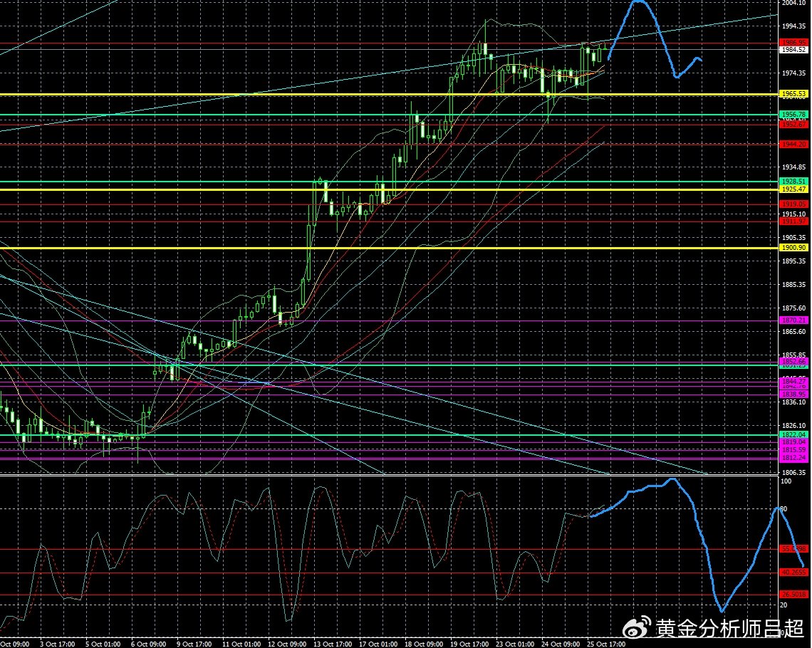Click the 9 Oct 17:00 time label
The image size is (812, 648).
[194, 644]
